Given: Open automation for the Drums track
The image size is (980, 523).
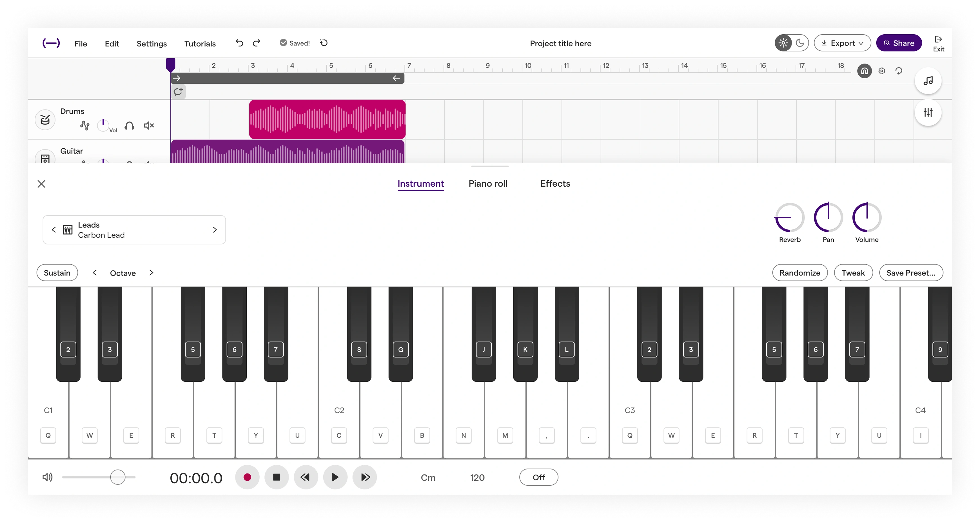Looking at the screenshot, I should (84, 126).
